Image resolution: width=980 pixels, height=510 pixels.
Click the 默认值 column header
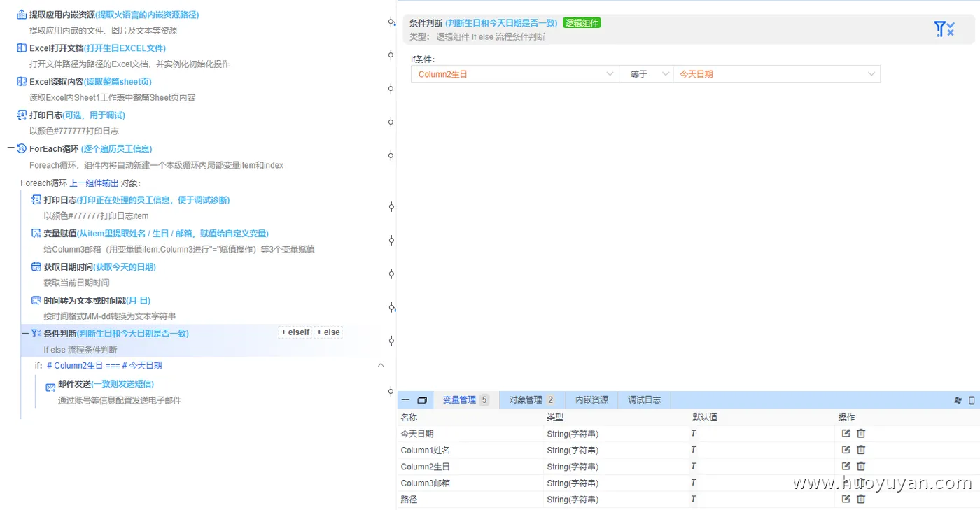pyautogui.click(x=705, y=418)
